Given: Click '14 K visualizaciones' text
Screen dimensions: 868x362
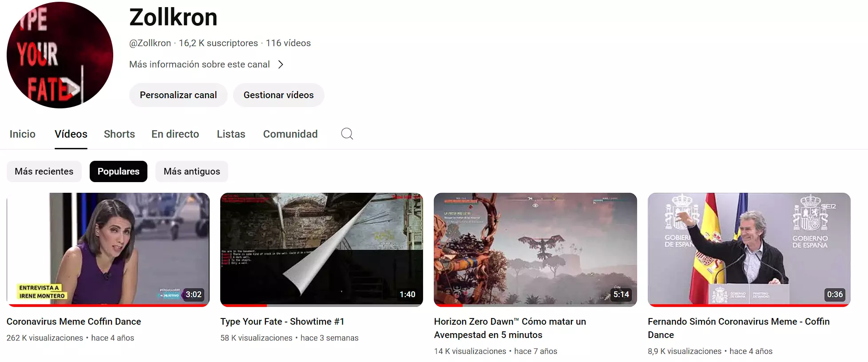Looking at the screenshot, I should coord(470,351).
